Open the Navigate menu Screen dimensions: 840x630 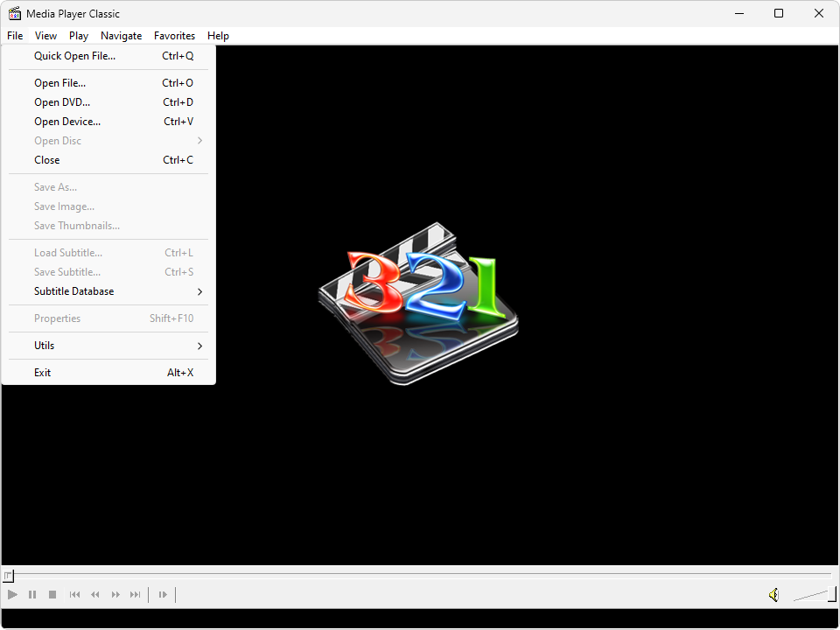(x=121, y=36)
